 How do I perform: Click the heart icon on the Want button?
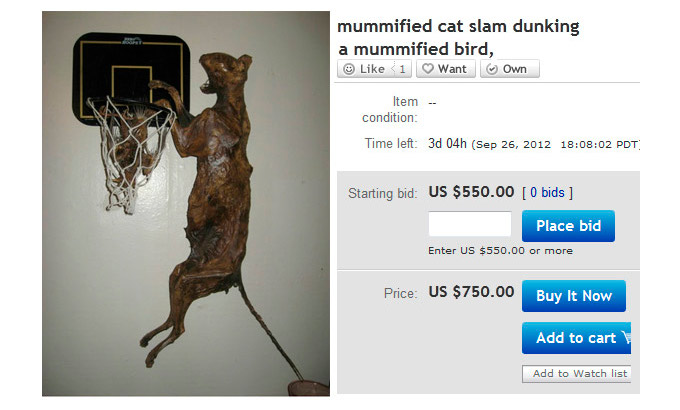(x=428, y=69)
